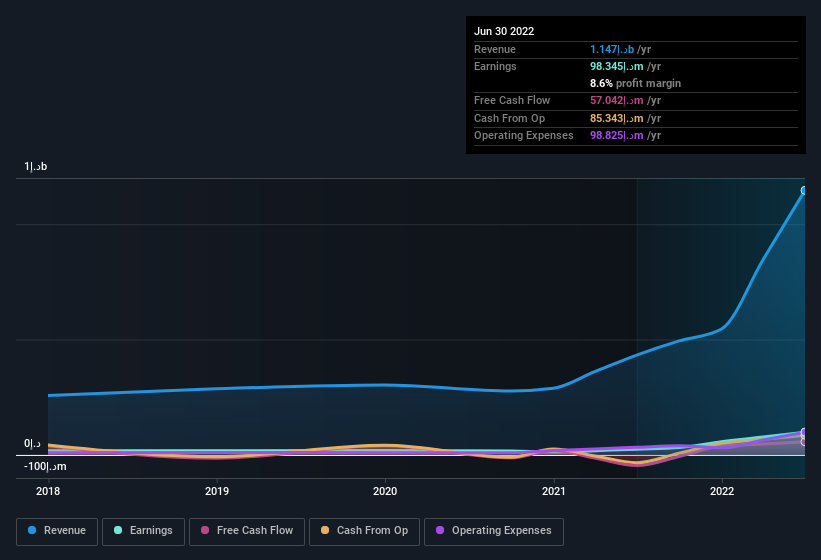Toggle the Cash From Op legend button
Screen dimensions: 821x560
click(x=364, y=531)
